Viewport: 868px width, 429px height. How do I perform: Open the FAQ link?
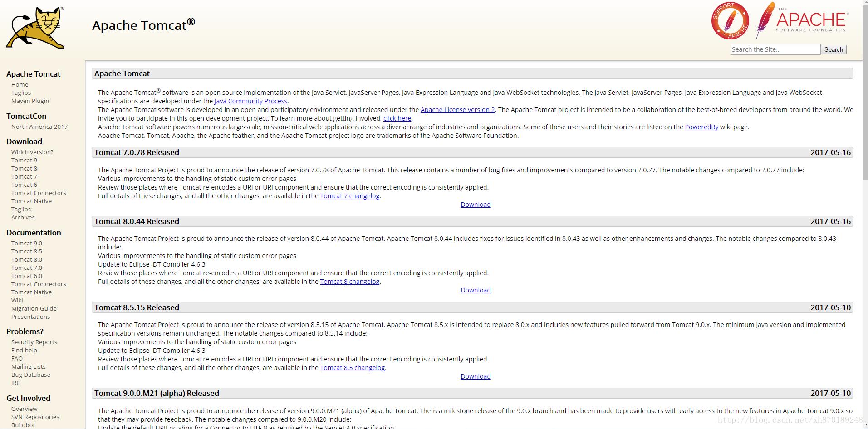[x=17, y=358]
